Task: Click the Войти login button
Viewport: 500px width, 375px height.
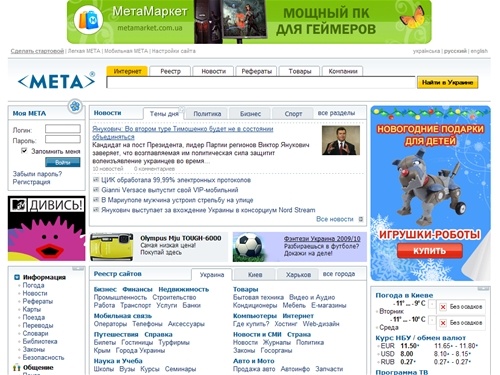Action: 63,162
